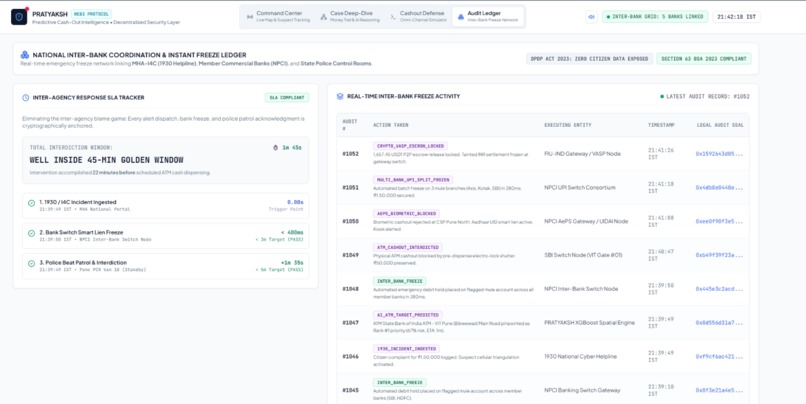Click timestamp 21:41:26 IST

(x=659, y=154)
